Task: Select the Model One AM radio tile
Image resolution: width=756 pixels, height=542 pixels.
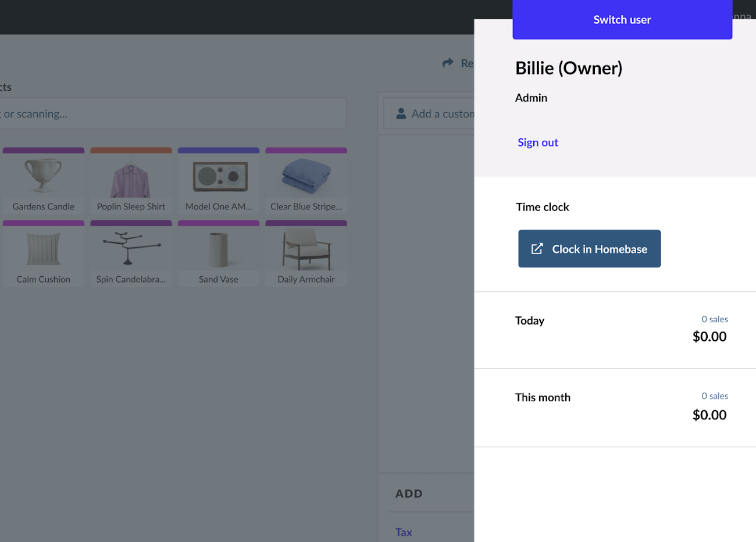Action: pos(219,181)
